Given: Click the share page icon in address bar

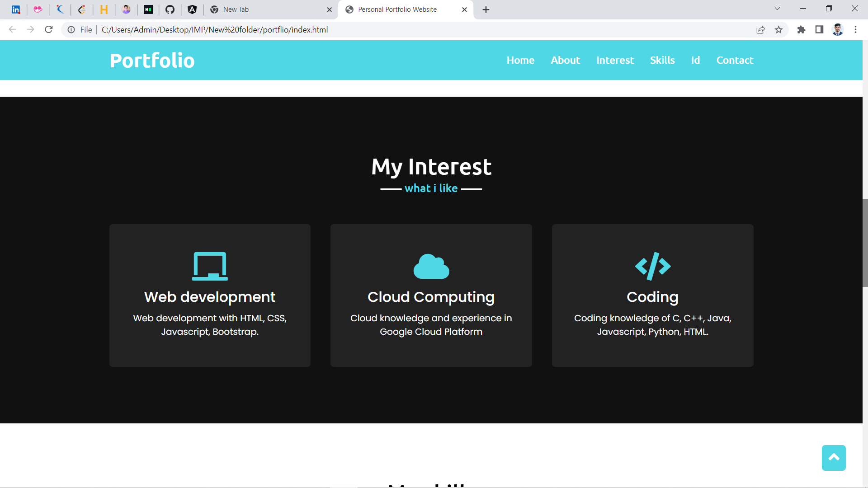Looking at the screenshot, I should click(x=760, y=30).
